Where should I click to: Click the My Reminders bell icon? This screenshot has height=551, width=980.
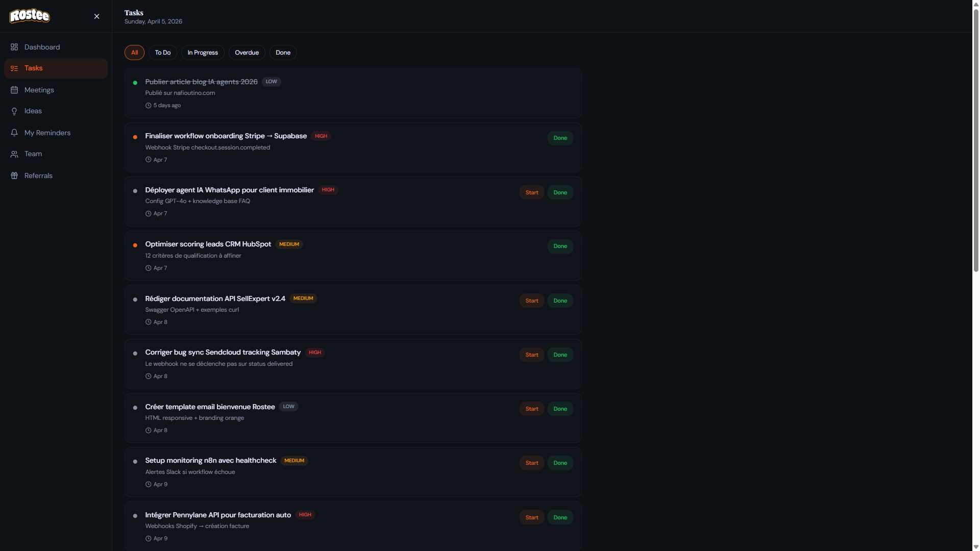click(14, 133)
